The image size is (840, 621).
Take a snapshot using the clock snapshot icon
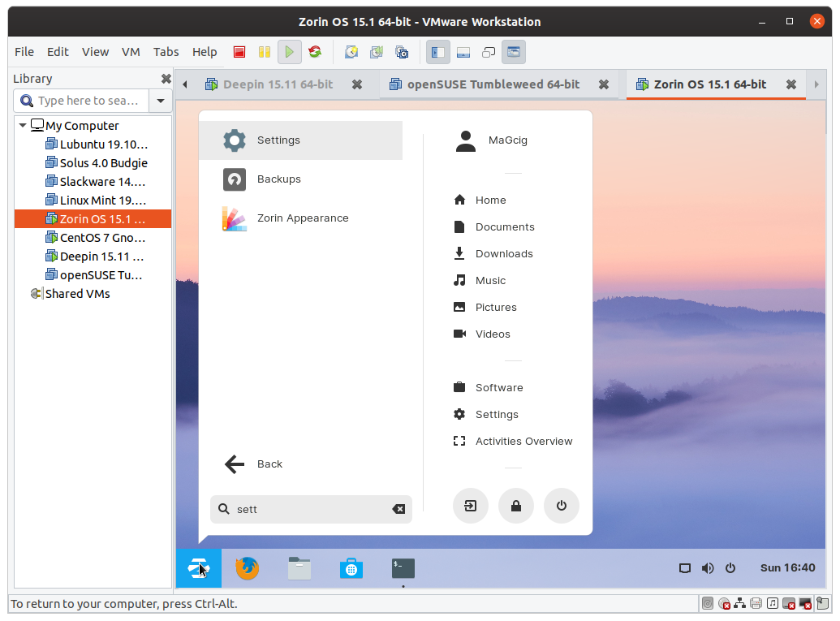(351, 52)
